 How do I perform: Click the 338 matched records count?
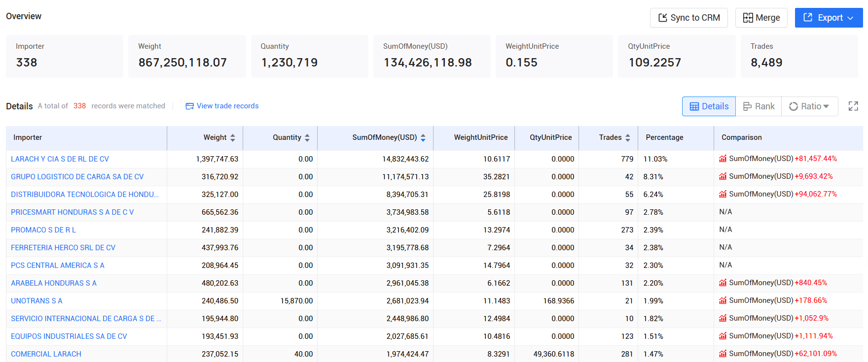click(x=79, y=106)
